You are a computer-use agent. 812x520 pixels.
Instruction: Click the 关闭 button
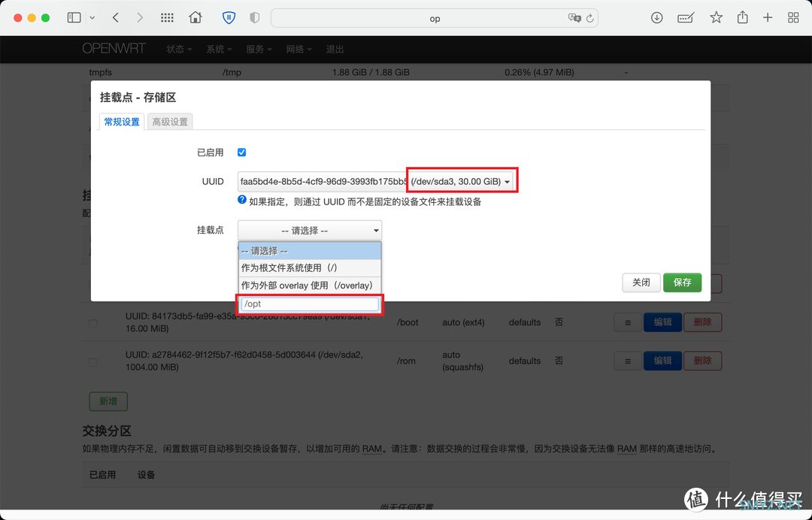pyautogui.click(x=641, y=283)
